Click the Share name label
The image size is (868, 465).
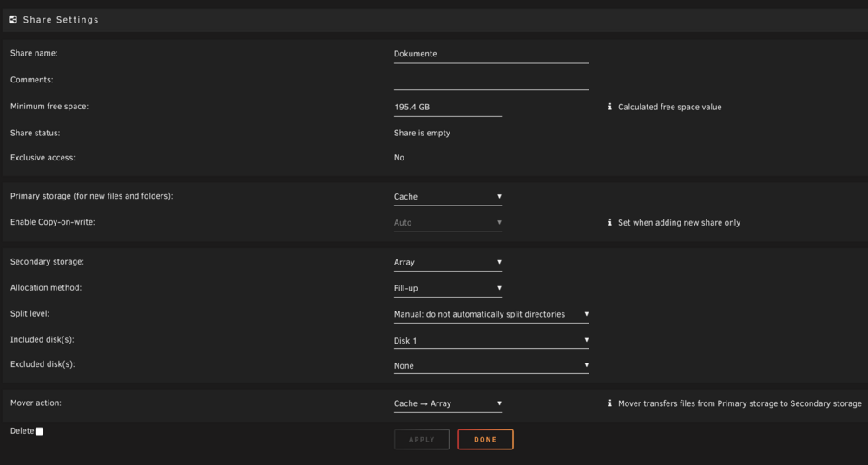(34, 53)
